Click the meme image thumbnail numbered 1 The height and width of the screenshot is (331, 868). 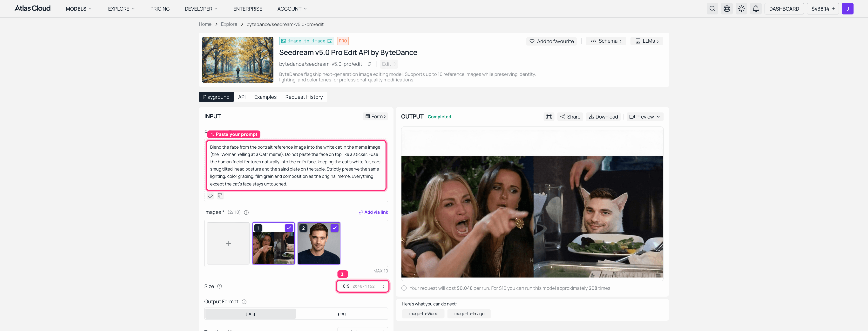[x=273, y=244]
